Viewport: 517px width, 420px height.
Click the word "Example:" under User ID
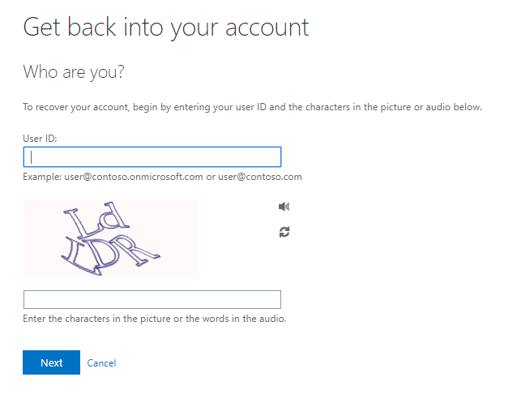click(42, 177)
